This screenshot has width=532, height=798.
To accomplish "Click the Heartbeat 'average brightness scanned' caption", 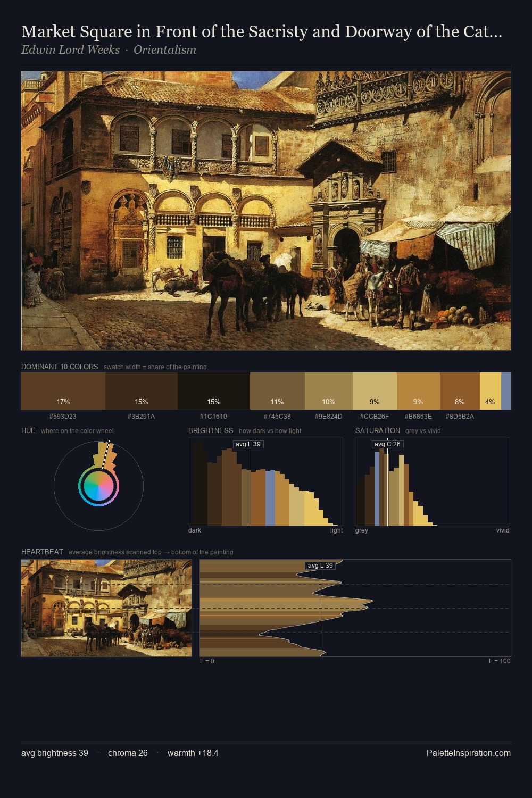I will pos(151,552).
